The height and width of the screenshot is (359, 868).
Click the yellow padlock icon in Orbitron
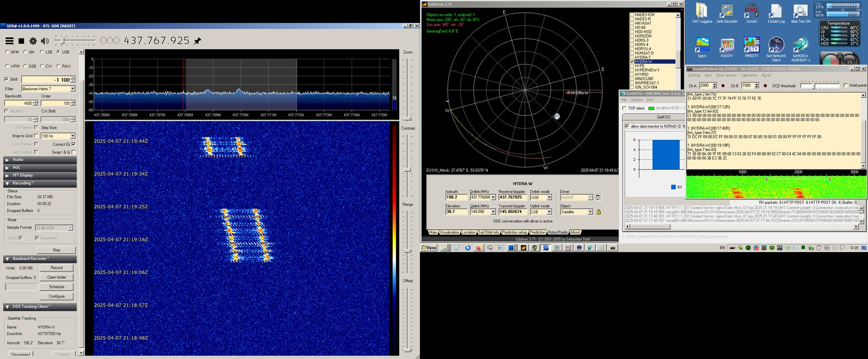point(599,212)
